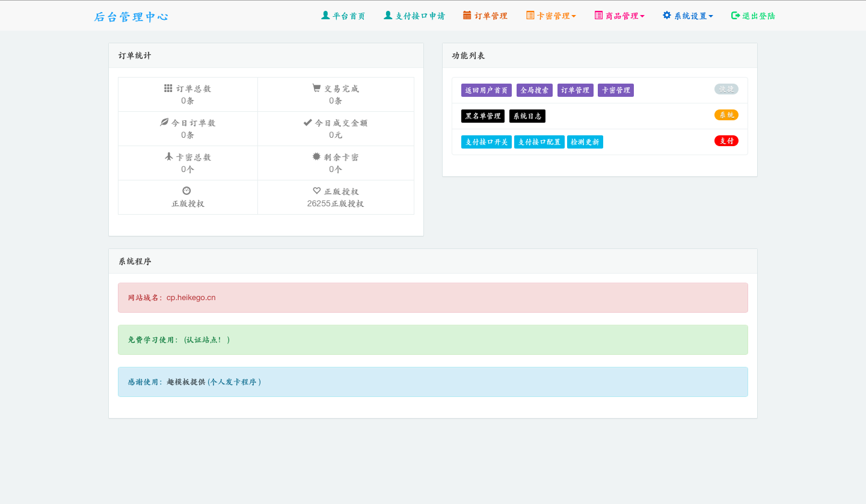The image size is (866, 504).
Task: Expand the 系统设置 dropdown menu
Action: click(x=688, y=16)
